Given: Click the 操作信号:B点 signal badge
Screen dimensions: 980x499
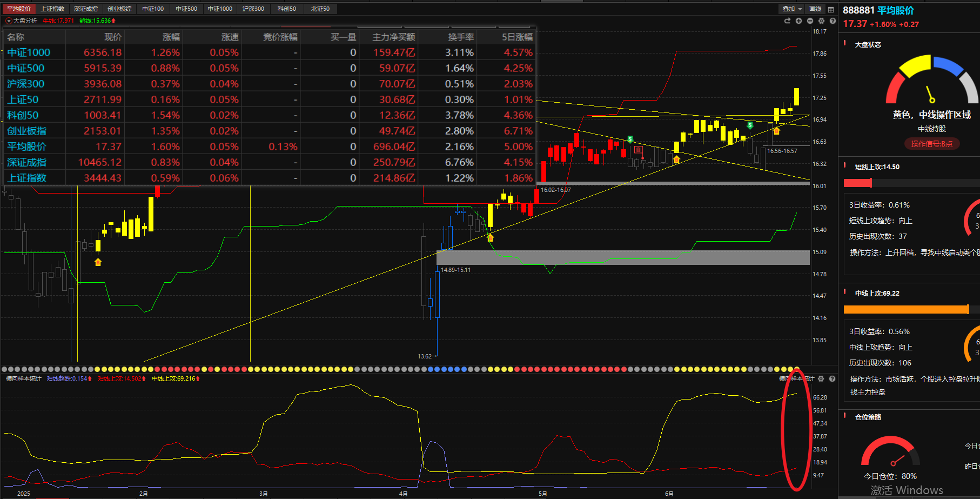Looking at the screenshot, I should point(932,143).
